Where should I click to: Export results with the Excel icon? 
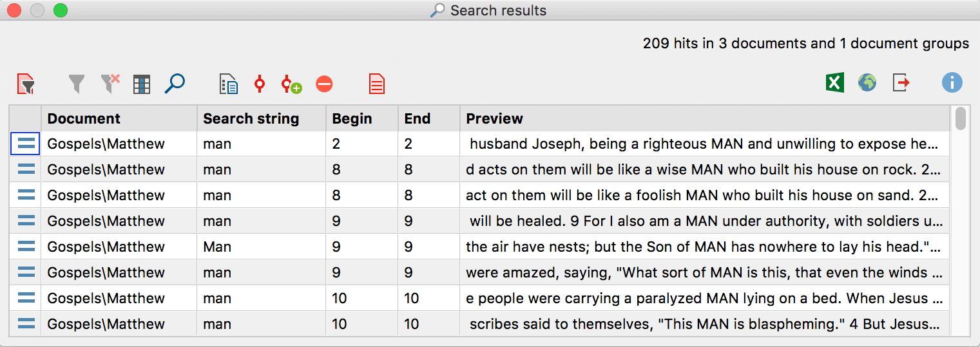pyautogui.click(x=835, y=83)
